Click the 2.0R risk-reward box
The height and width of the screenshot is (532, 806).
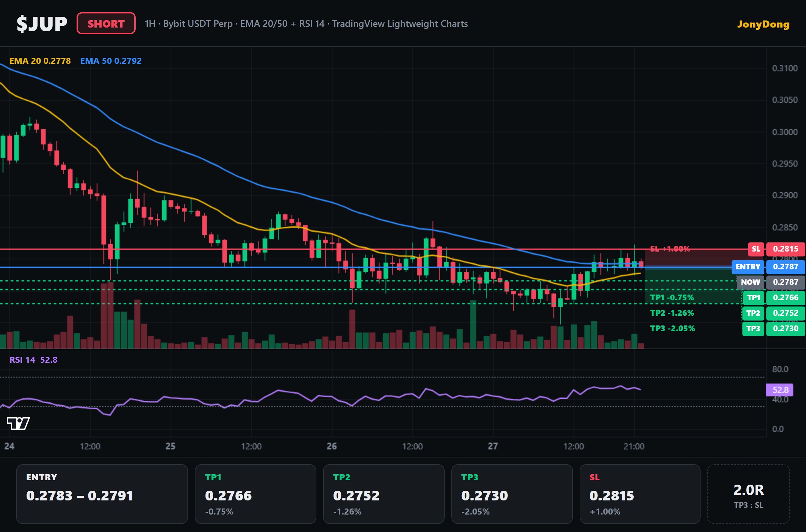749,494
